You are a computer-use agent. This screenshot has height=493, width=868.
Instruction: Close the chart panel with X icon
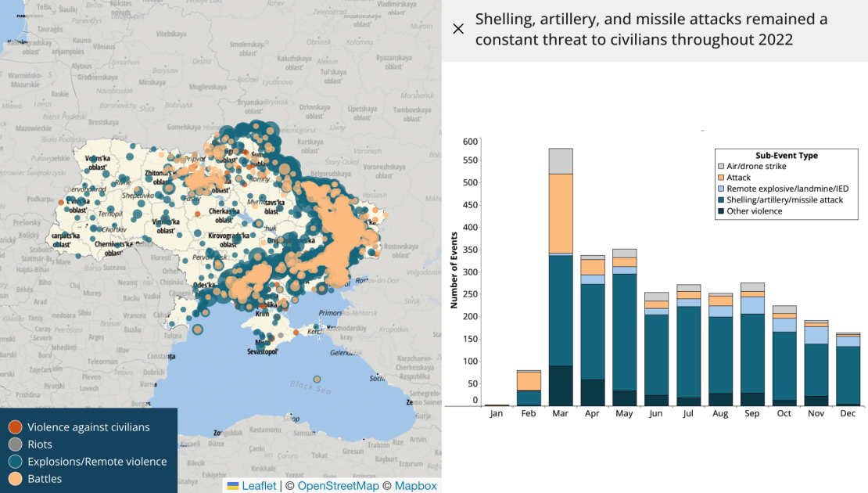point(458,29)
